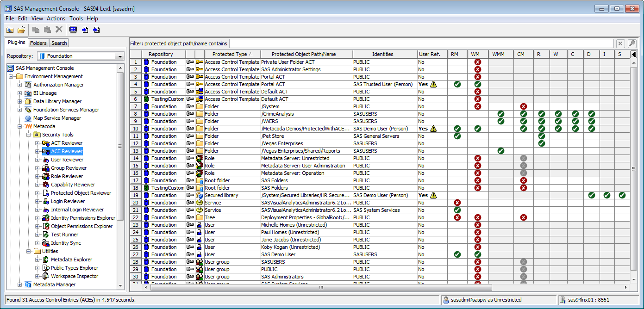
Task: Click the Login Reviewer icon
Action: (x=46, y=201)
